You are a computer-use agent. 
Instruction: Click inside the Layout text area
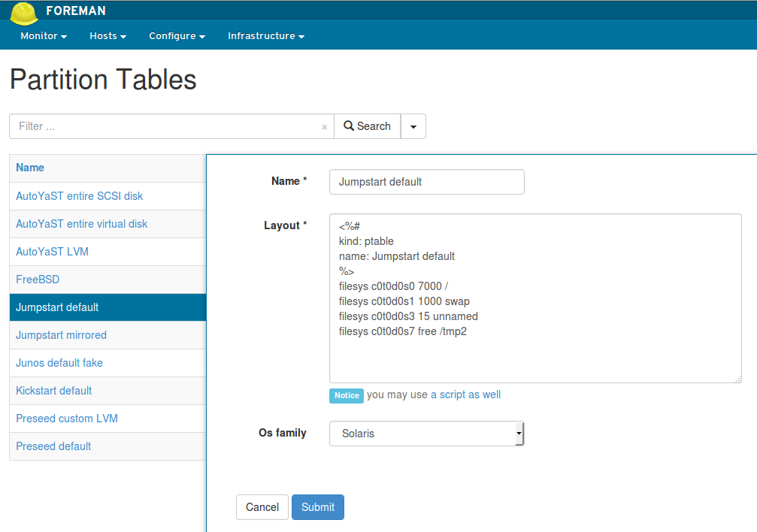point(535,298)
